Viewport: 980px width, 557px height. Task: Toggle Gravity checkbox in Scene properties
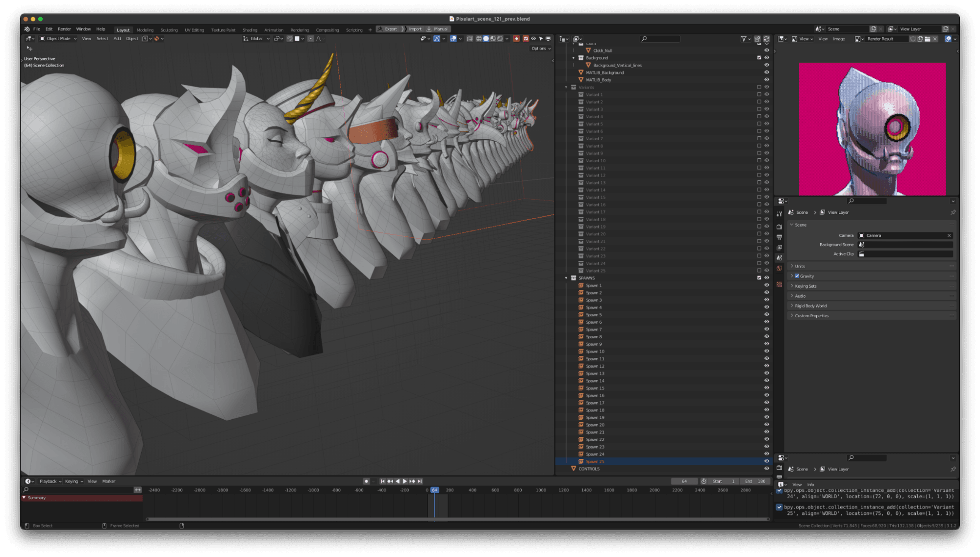pos(797,276)
